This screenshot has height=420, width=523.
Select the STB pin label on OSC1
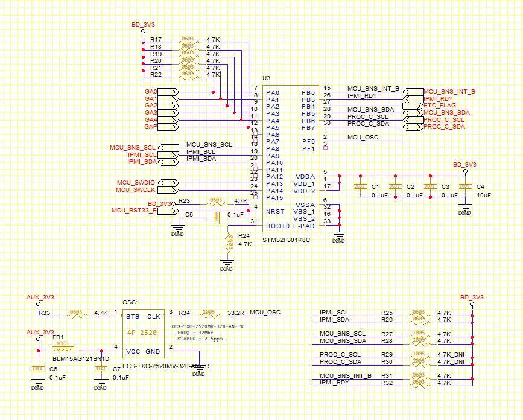[x=133, y=316]
